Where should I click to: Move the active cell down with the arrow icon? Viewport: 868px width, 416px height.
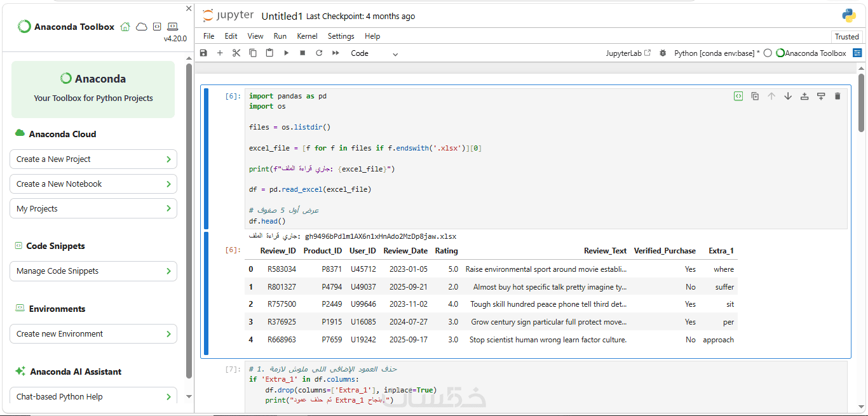[788, 96]
